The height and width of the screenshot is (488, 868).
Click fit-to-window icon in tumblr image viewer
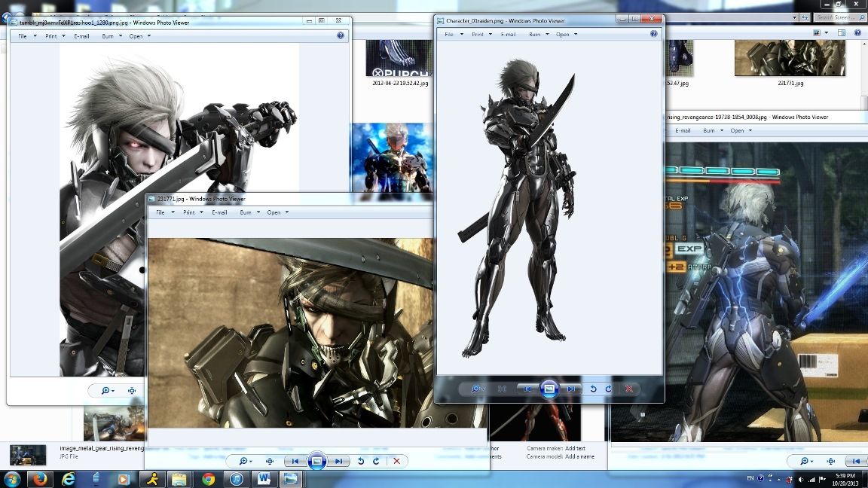click(x=132, y=391)
